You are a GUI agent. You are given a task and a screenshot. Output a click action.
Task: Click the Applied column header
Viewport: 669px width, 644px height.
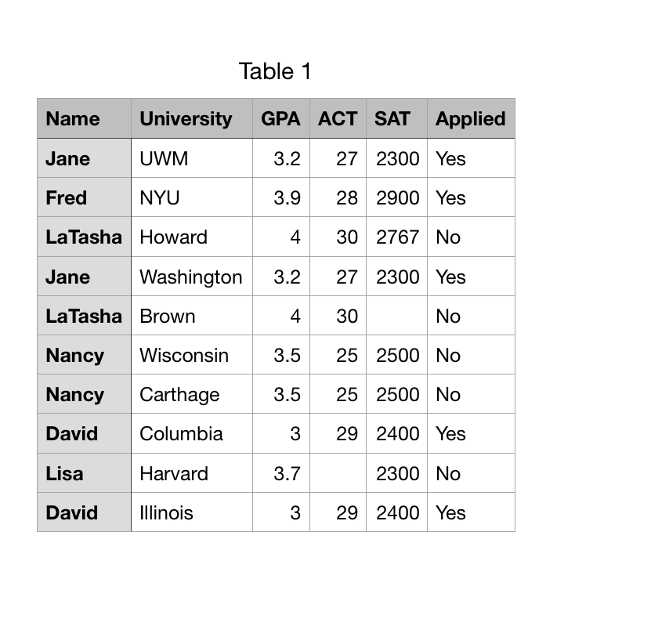(x=471, y=118)
